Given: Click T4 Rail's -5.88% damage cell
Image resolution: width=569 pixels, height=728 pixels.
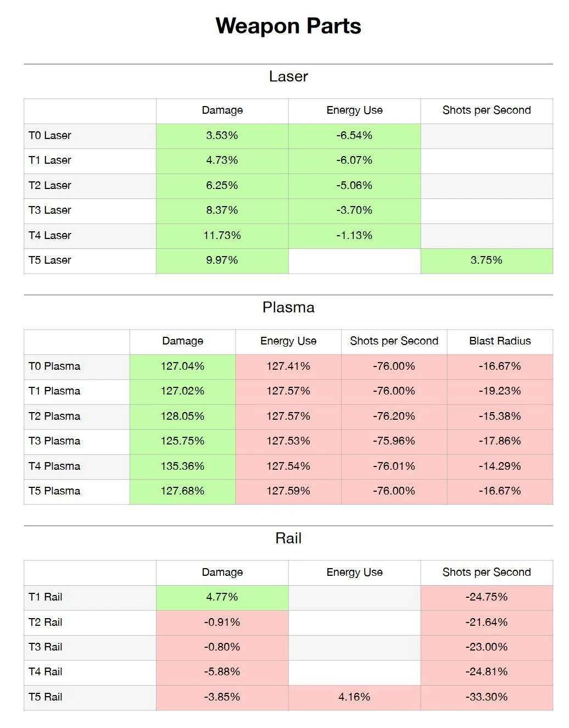Looking at the screenshot, I should 222,672.
